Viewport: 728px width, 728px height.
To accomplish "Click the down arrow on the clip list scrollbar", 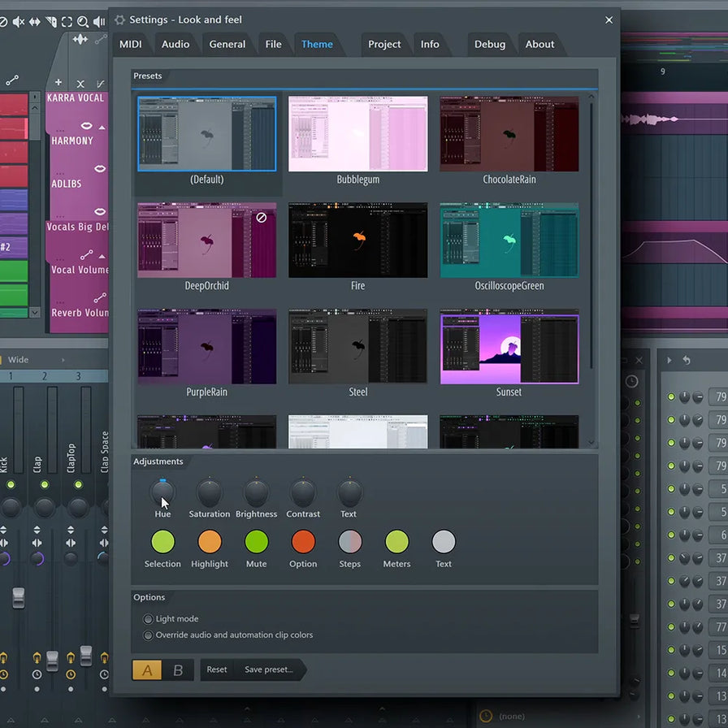I will coord(35,312).
